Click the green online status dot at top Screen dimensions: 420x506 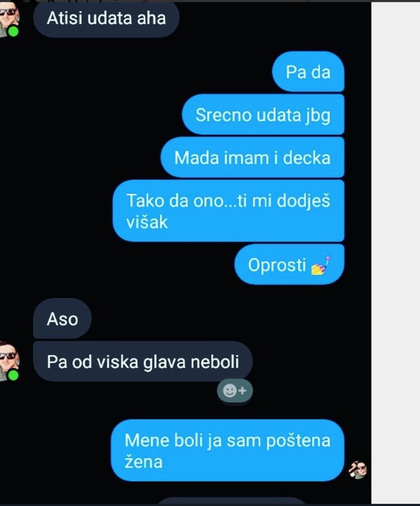(14, 31)
